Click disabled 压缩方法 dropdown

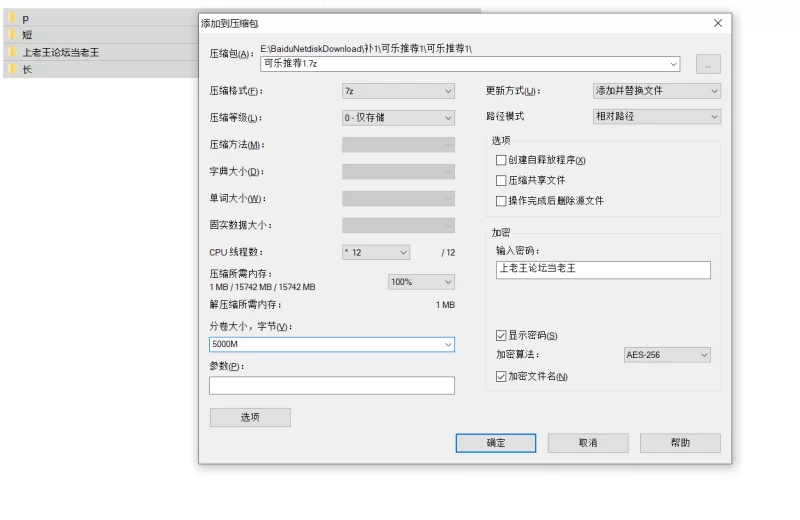(398, 145)
